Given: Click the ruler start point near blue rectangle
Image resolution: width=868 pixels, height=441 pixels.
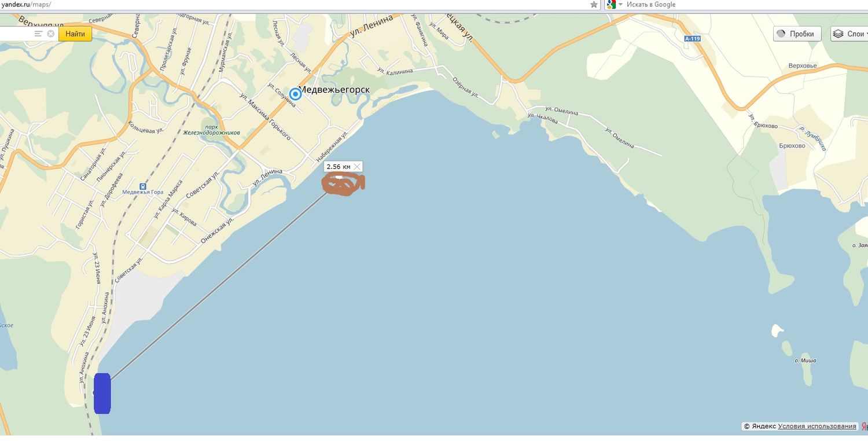Looking at the screenshot, I should pos(95,392).
